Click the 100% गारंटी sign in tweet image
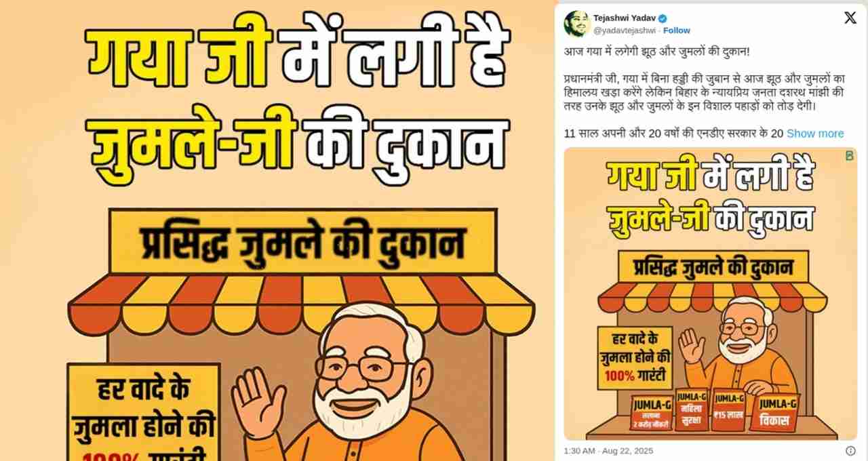Screen dimensions: 868x461 pos(635,359)
